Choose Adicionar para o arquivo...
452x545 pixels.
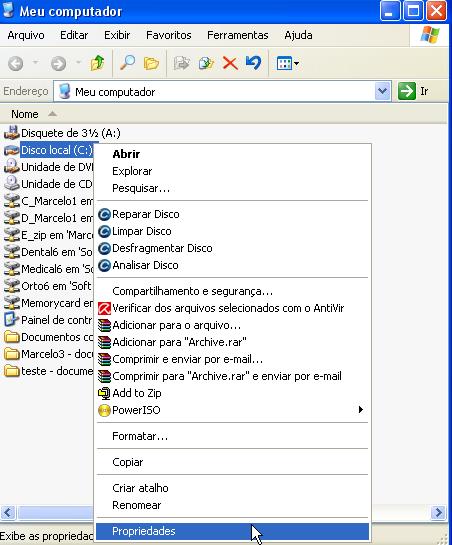(232, 325)
